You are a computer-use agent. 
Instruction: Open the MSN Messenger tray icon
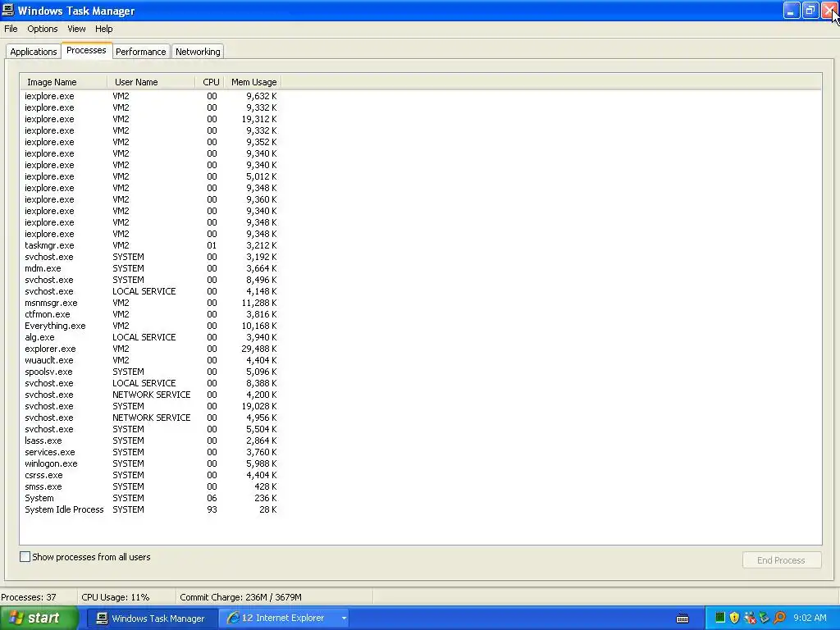(750, 618)
